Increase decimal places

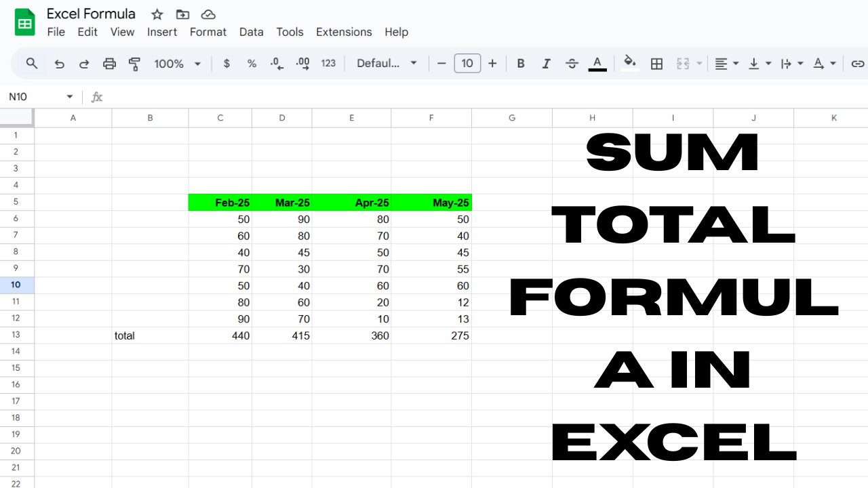tap(303, 63)
